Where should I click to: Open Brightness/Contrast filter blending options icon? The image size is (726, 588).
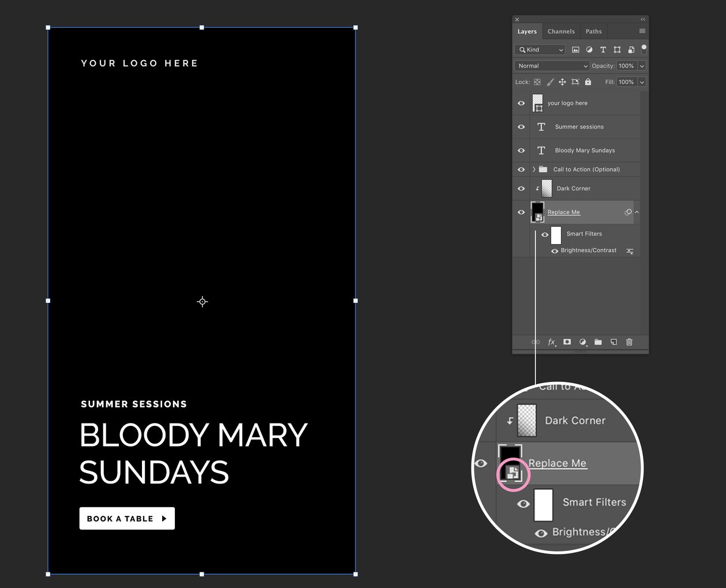[x=630, y=251]
